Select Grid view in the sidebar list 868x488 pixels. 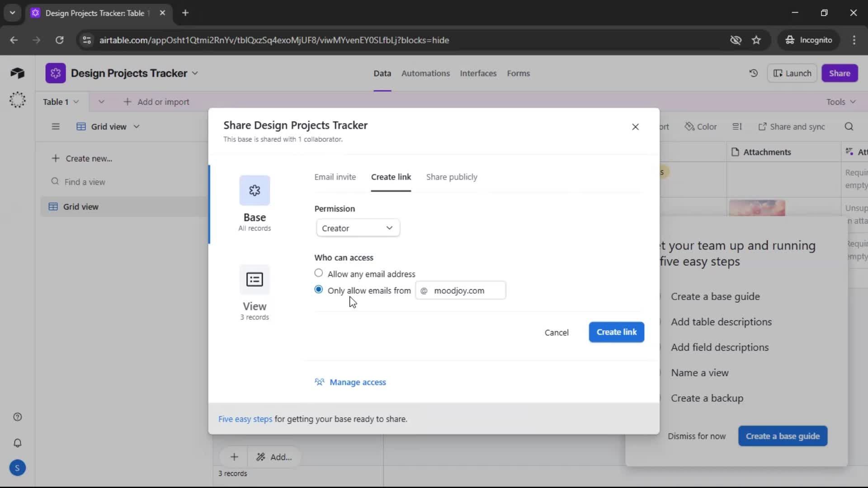click(x=124, y=206)
